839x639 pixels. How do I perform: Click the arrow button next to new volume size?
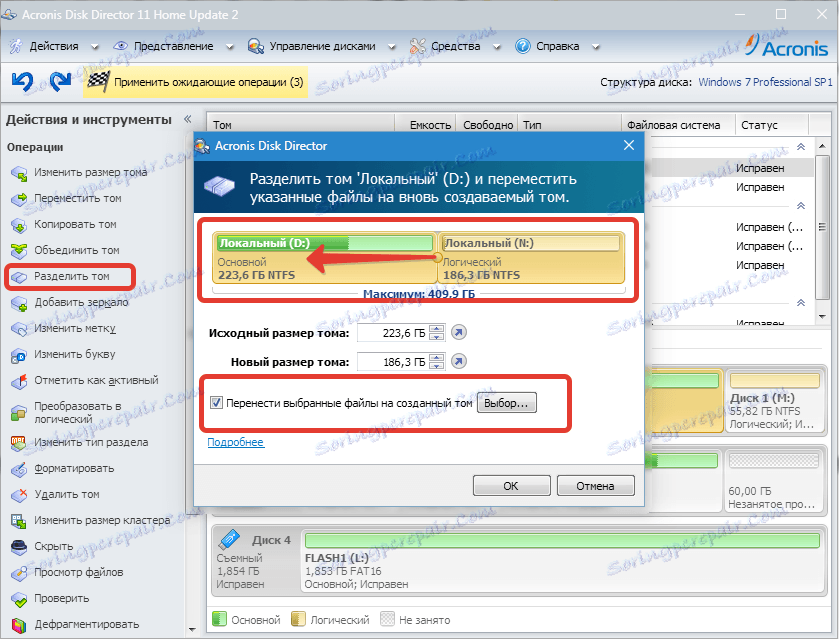(459, 361)
